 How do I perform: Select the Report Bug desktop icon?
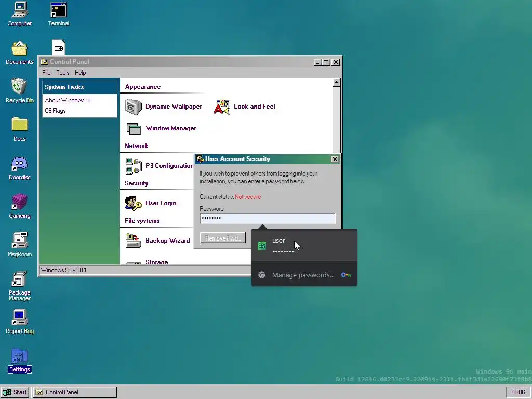(19, 322)
